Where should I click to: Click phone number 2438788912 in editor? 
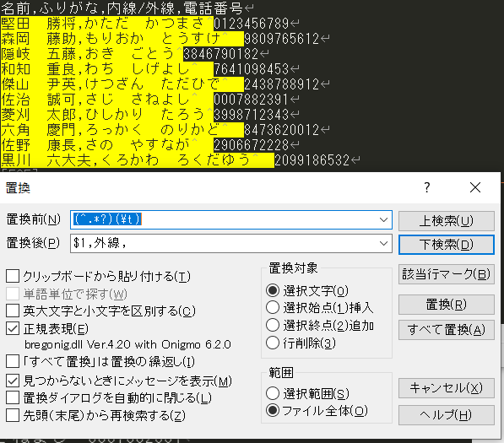tap(282, 84)
